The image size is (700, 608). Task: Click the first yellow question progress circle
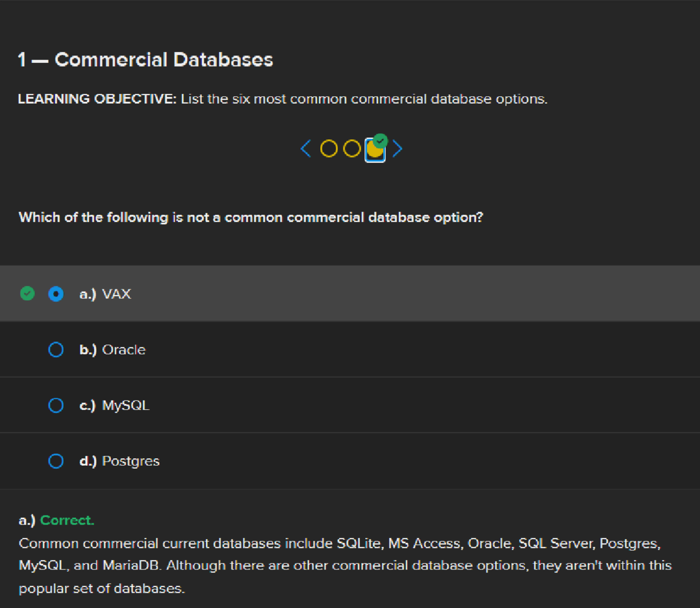pyautogui.click(x=327, y=149)
